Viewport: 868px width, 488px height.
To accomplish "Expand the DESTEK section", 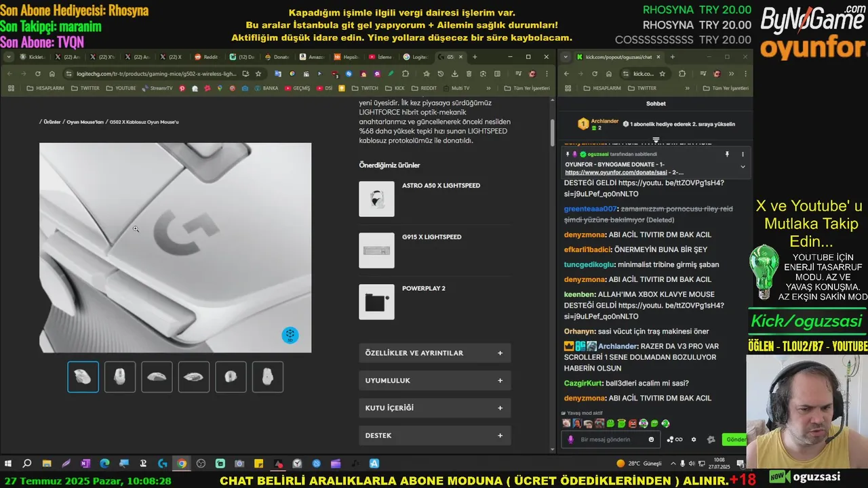I will pos(435,435).
